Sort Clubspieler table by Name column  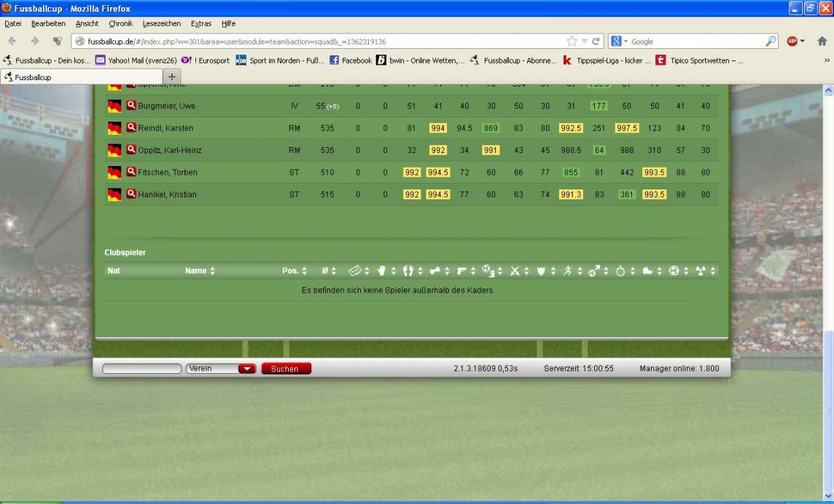[x=198, y=271]
